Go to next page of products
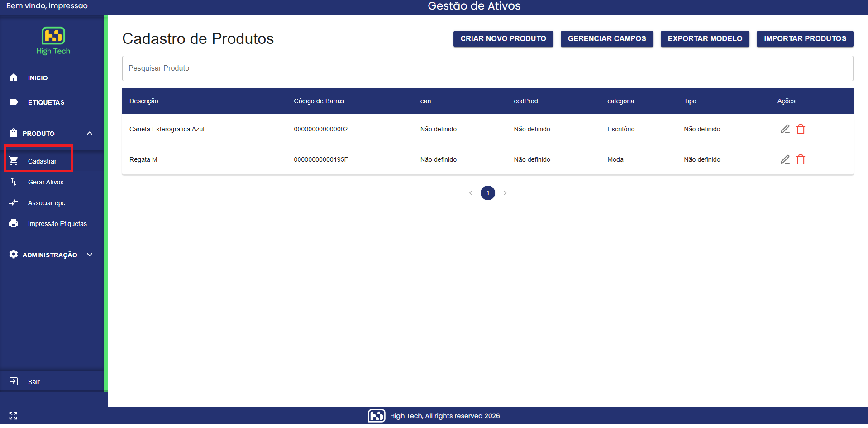The height and width of the screenshot is (428, 868). [x=505, y=193]
